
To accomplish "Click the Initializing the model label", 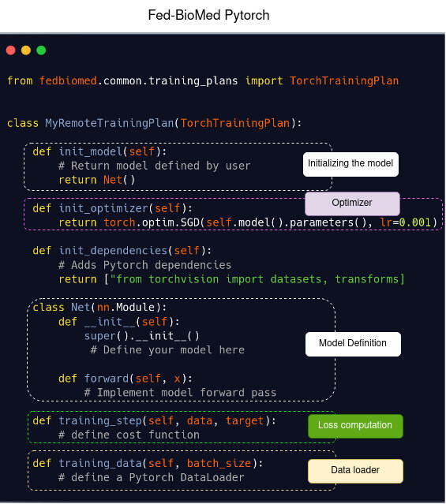I will click(x=350, y=164).
